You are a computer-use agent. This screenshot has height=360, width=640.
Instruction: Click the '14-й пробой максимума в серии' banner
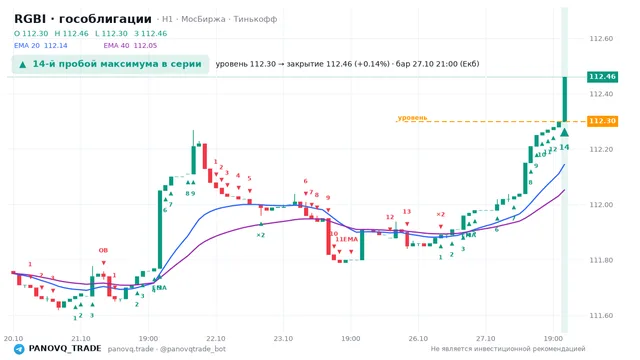click(110, 64)
